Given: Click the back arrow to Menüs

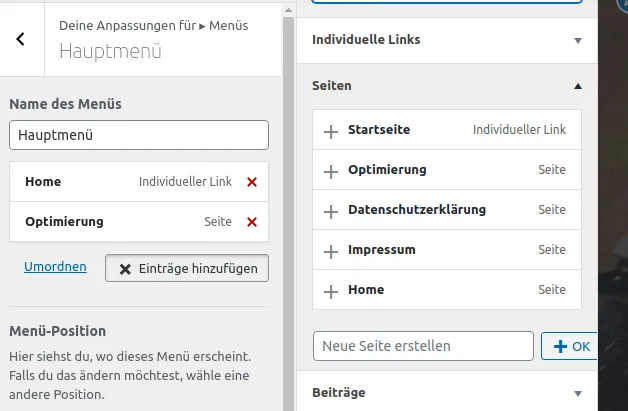Looking at the screenshot, I should pyautogui.click(x=20, y=39).
